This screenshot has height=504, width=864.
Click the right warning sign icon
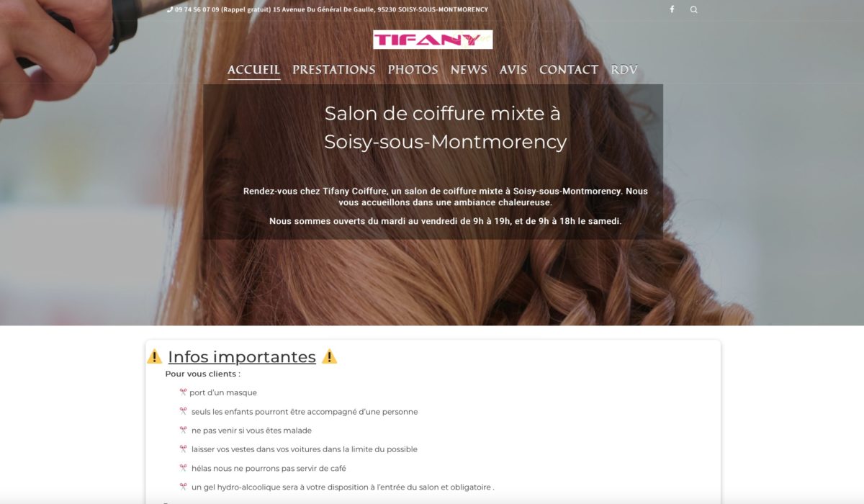[329, 356]
